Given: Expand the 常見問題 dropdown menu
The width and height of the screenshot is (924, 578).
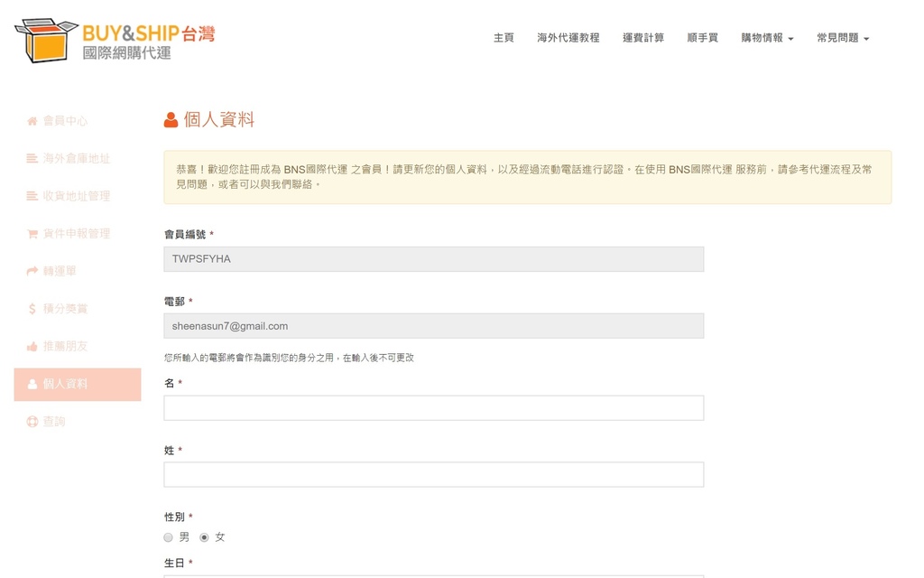Looking at the screenshot, I should (x=843, y=38).
